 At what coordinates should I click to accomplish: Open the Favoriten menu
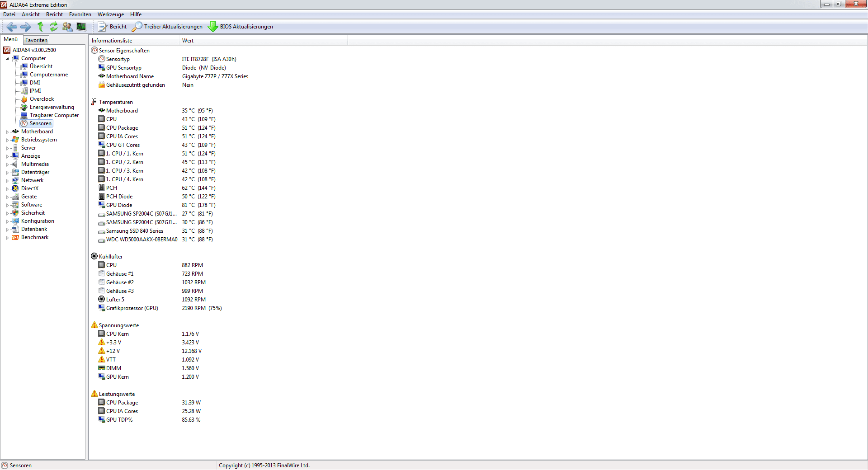tap(80, 14)
